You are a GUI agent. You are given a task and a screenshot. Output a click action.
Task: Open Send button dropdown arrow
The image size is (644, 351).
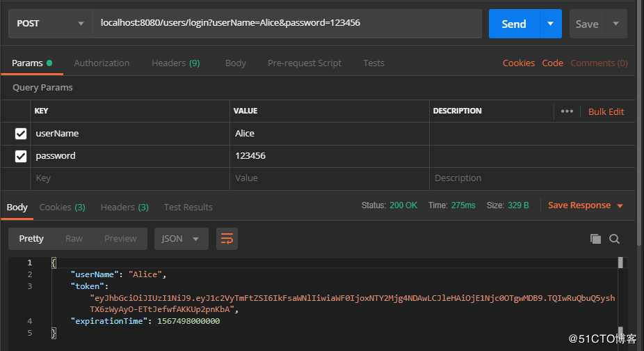(550, 24)
